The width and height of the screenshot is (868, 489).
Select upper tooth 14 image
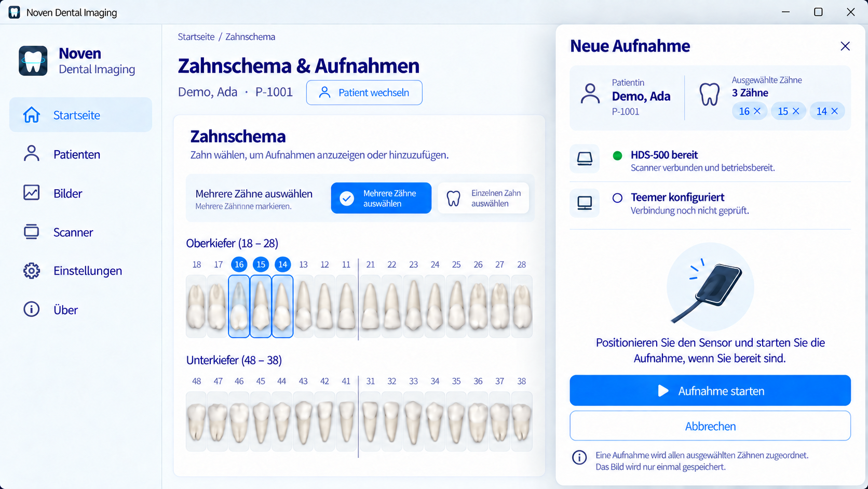282,307
